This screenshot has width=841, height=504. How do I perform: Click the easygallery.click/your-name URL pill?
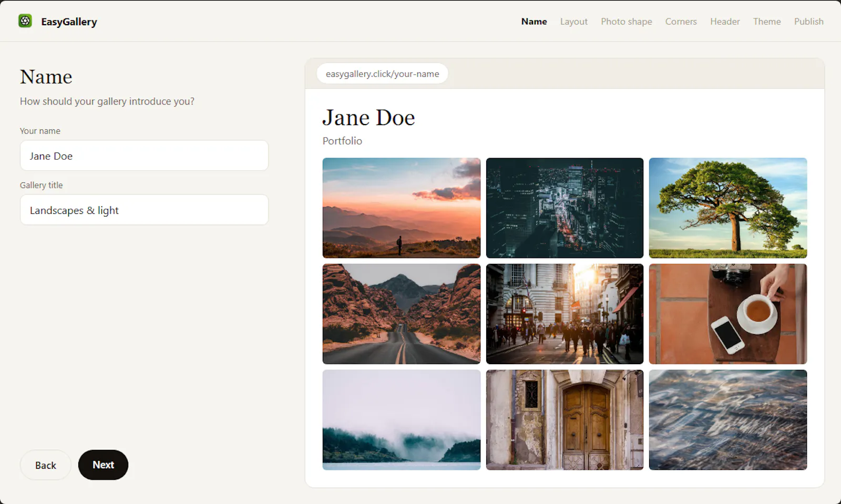(382, 74)
